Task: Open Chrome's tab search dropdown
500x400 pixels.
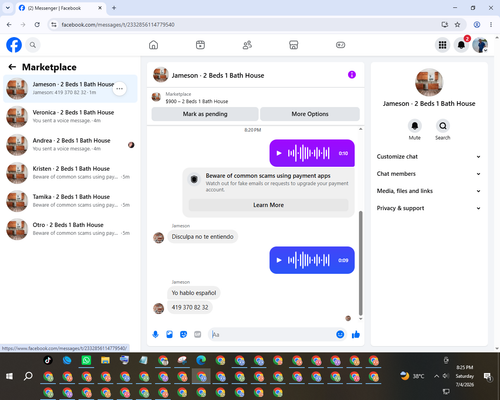Action: point(8,8)
